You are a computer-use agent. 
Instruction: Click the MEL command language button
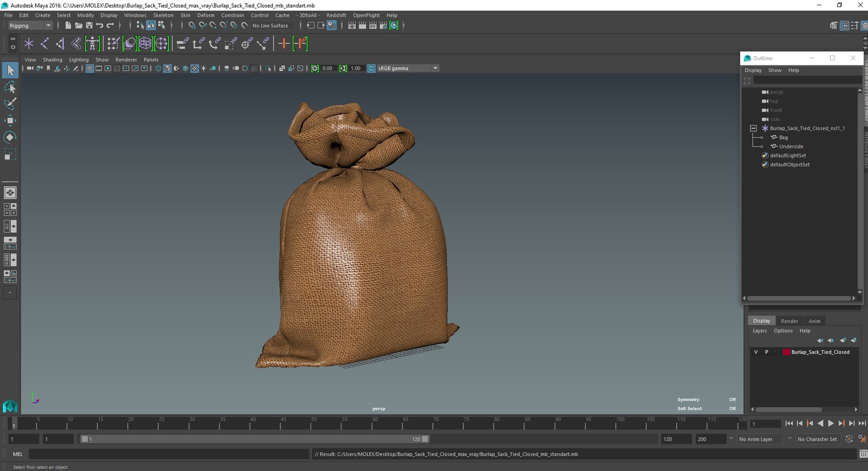coord(18,454)
